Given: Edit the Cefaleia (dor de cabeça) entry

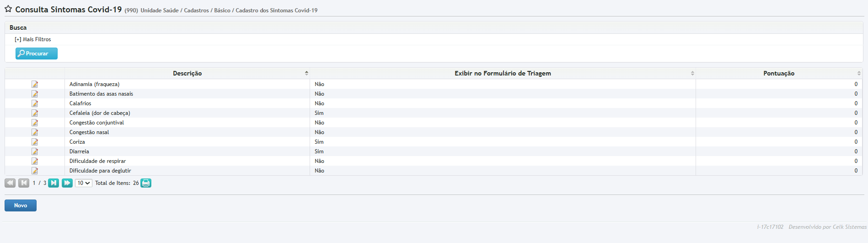Looking at the screenshot, I should pos(35,113).
